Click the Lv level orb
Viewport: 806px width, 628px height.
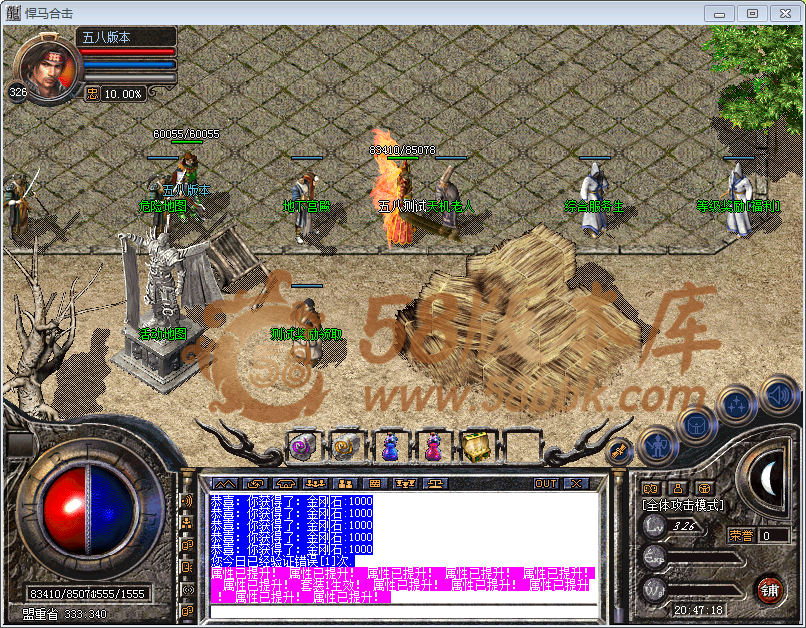655,526
